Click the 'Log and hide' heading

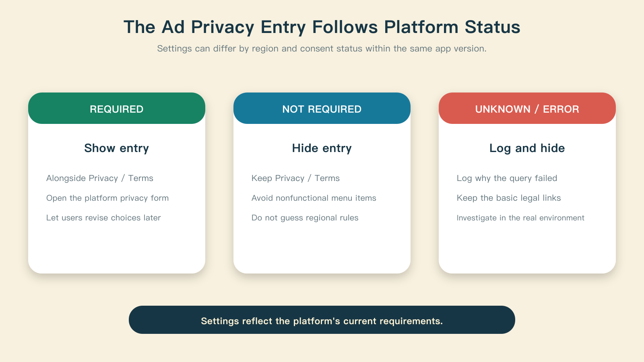pyautogui.click(x=527, y=148)
